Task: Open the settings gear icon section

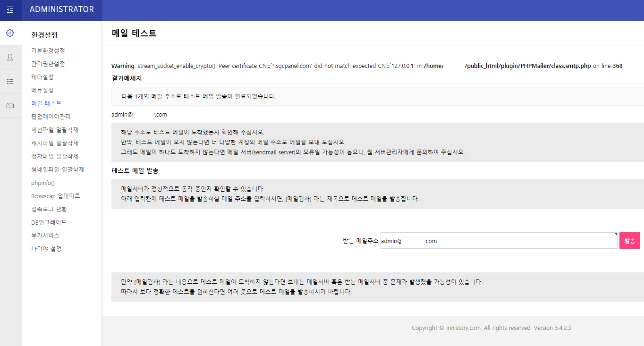Action: [10, 33]
